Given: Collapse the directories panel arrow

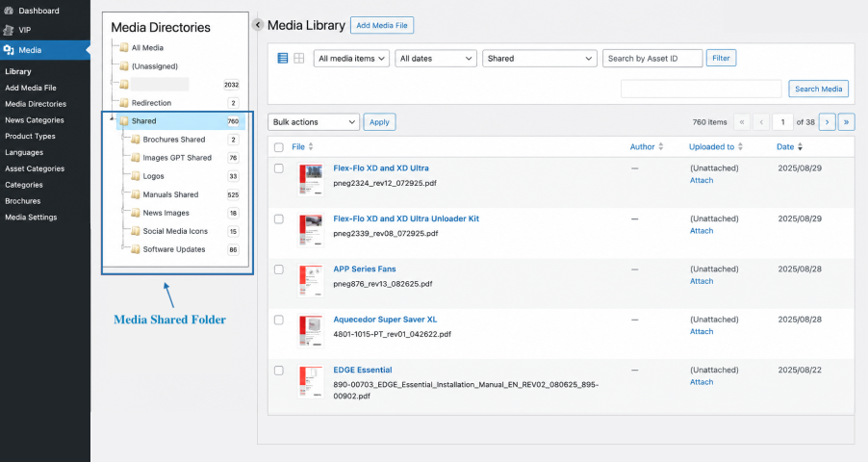Looking at the screenshot, I should [x=257, y=25].
